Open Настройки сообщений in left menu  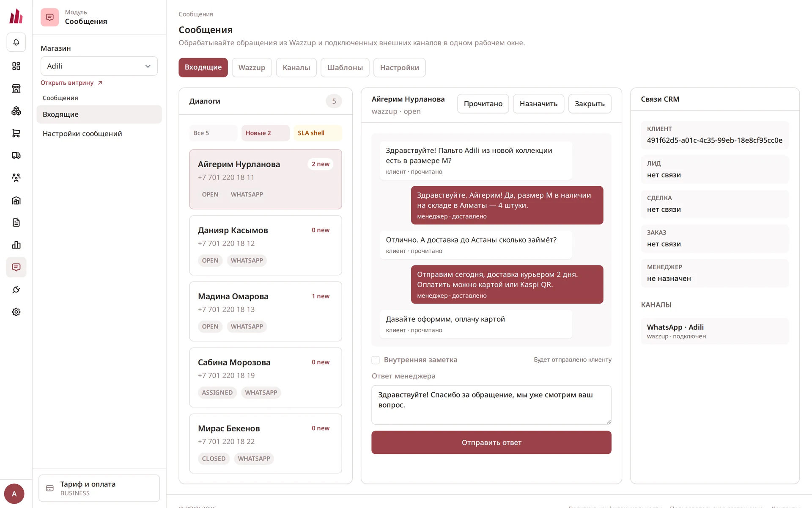(99, 134)
